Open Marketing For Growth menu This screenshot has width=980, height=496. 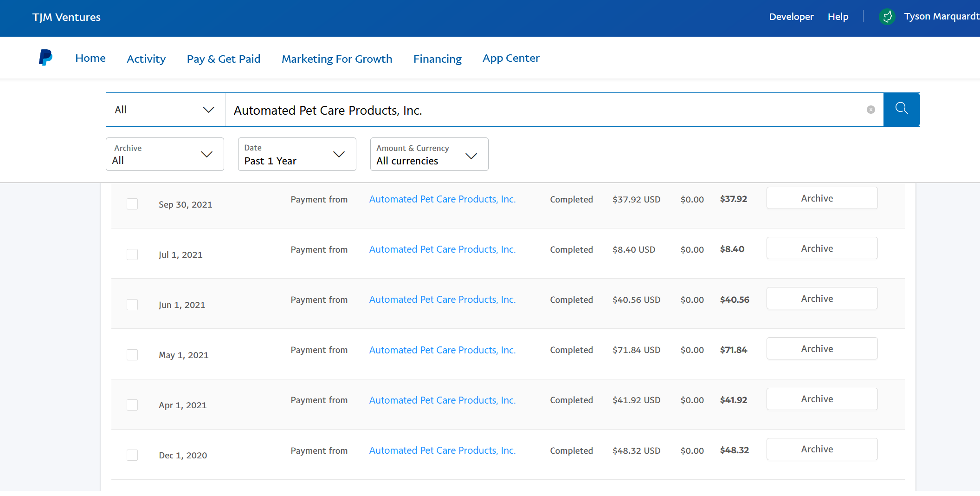pyautogui.click(x=337, y=59)
